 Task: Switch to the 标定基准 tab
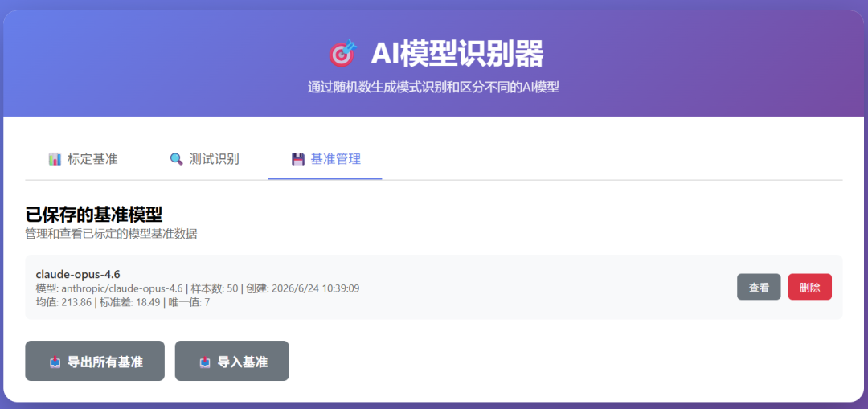83,160
